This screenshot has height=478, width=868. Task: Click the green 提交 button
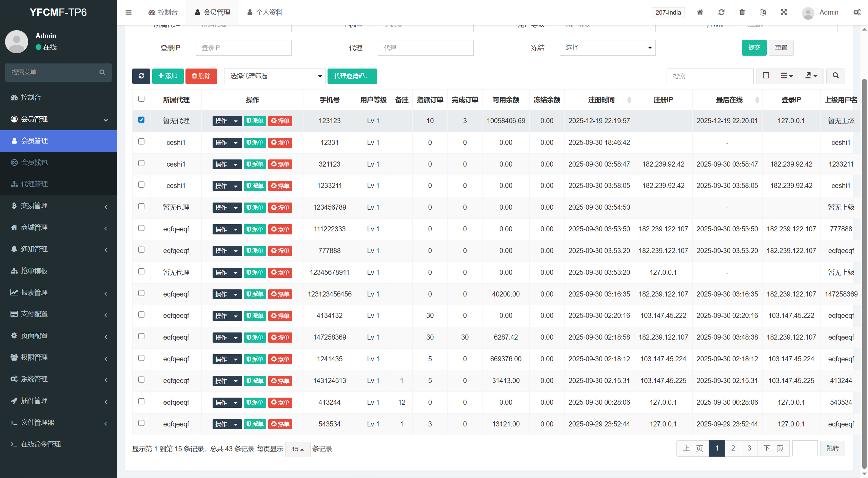[754, 48]
